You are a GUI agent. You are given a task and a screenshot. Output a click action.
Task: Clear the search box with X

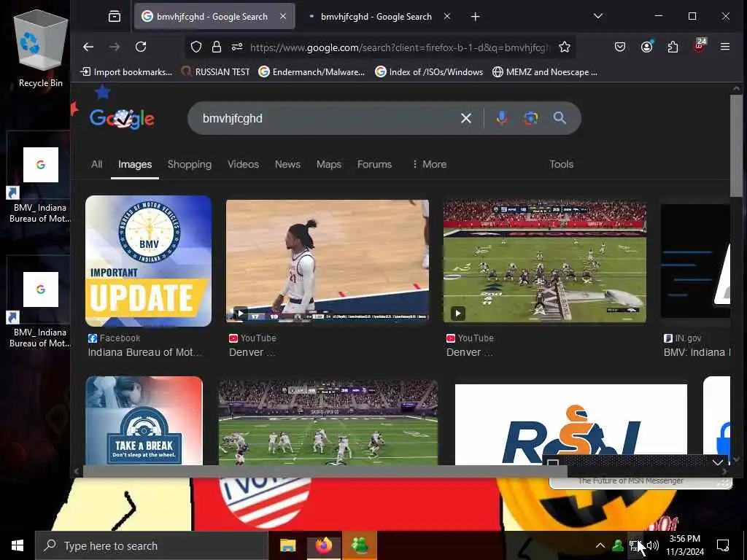[x=466, y=118]
